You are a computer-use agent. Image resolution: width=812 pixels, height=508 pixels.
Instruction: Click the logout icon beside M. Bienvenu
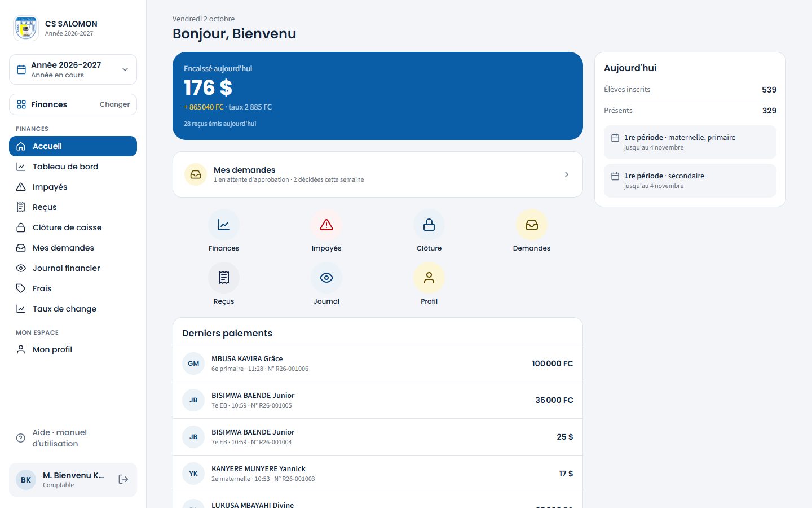123,479
